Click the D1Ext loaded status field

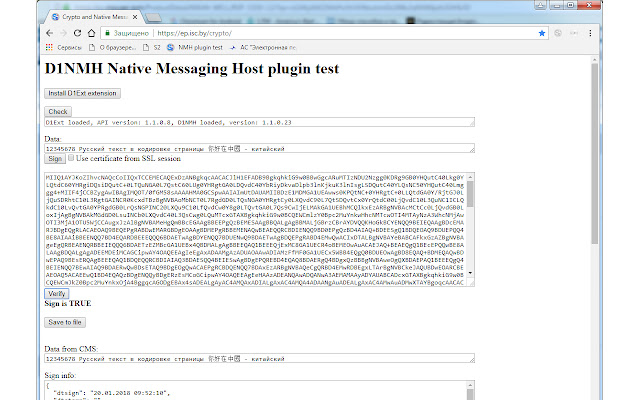259,122
